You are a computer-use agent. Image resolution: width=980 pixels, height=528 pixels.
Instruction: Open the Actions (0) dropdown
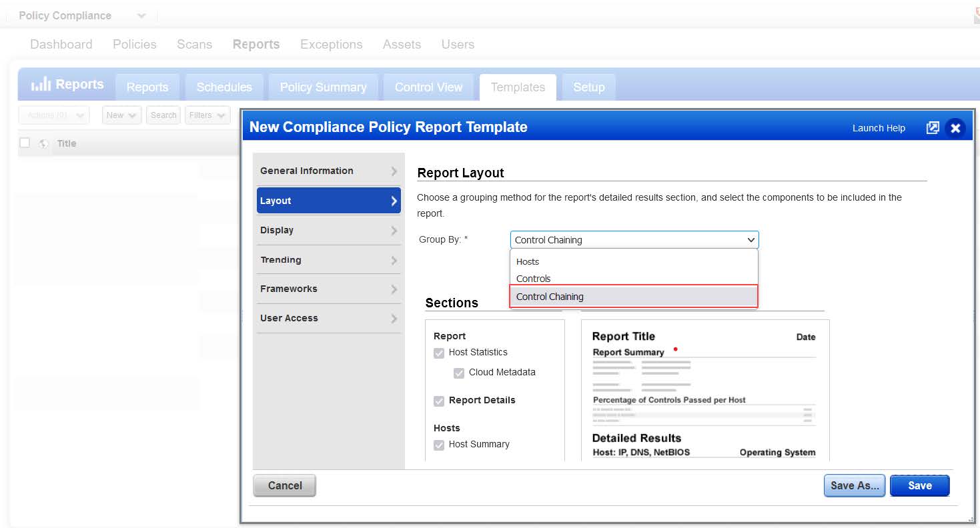[x=54, y=115]
